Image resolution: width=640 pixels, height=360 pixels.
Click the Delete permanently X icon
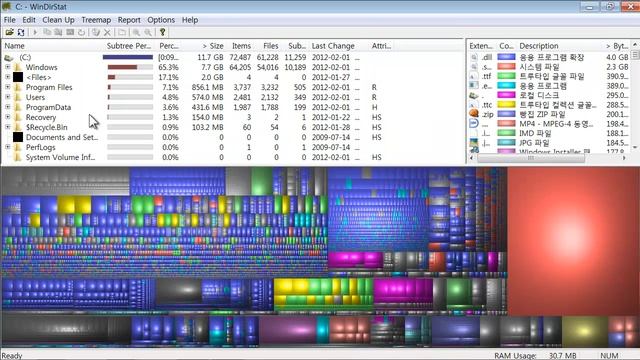coord(107,32)
